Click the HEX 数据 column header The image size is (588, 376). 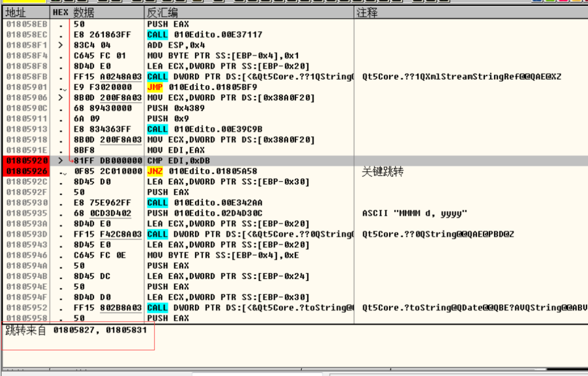pyautogui.click(x=73, y=13)
